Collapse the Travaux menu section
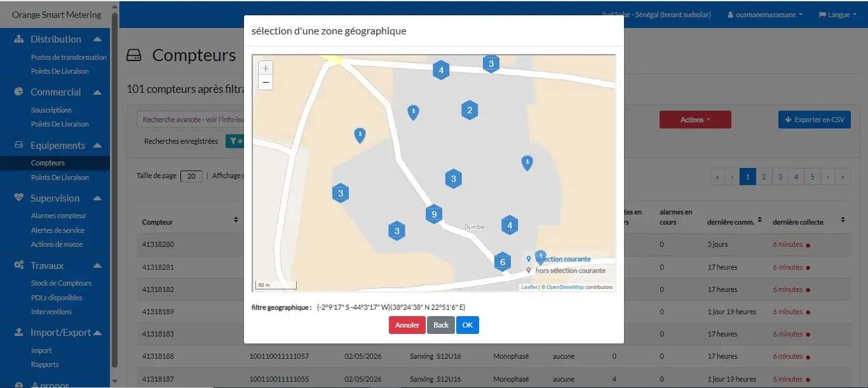Screen dimensions: 868x388 click(97, 265)
